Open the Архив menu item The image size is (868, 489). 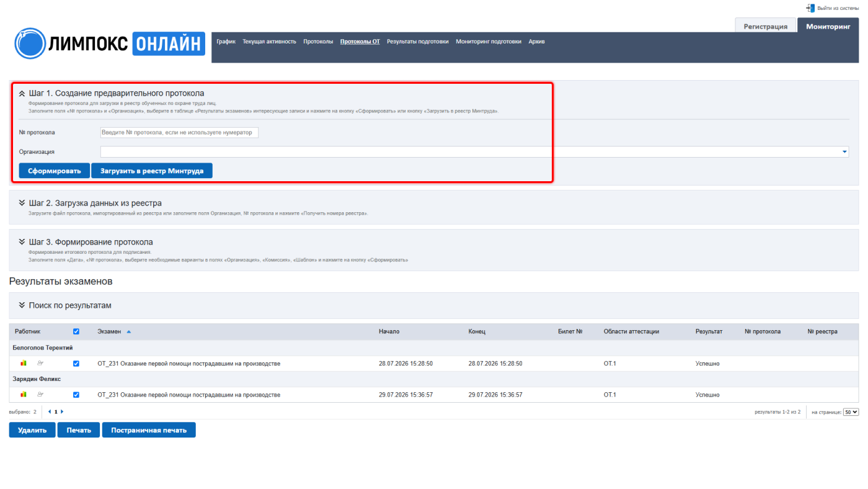click(537, 42)
